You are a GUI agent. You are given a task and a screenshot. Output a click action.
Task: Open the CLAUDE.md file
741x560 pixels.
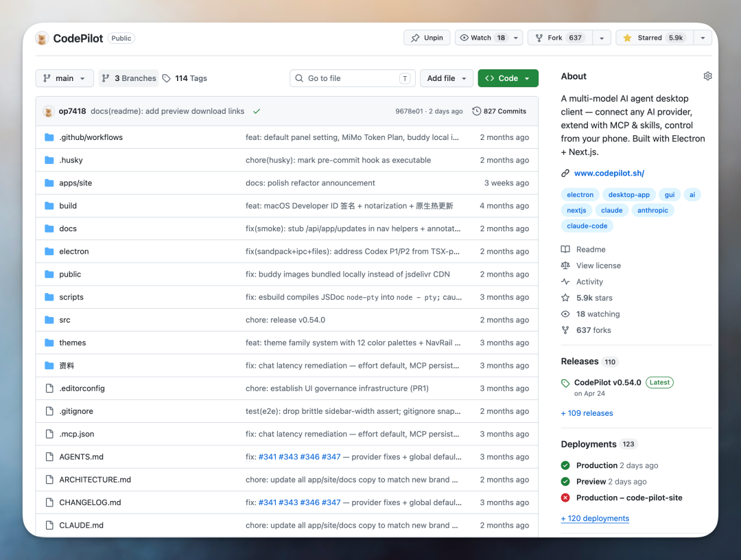coord(81,526)
